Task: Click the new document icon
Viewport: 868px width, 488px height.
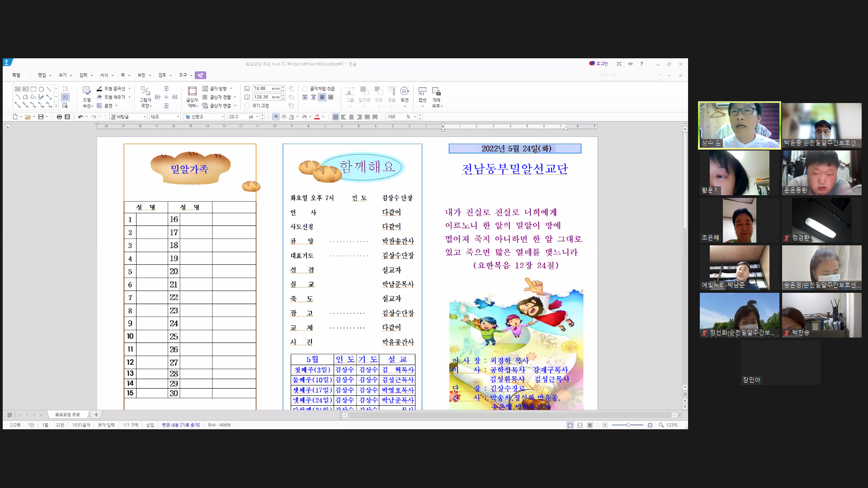Action: (x=15, y=117)
